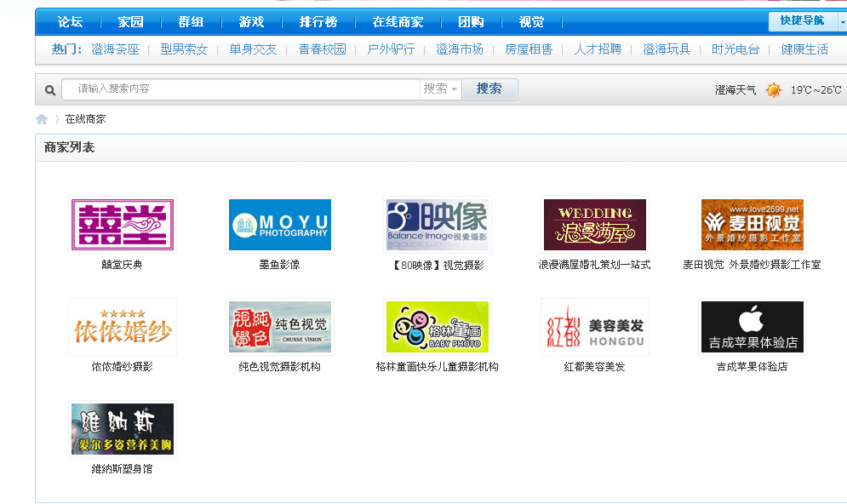The width and height of the screenshot is (847, 504).
Task: Open the 墨鱼影像 name link
Action: (x=280, y=265)
